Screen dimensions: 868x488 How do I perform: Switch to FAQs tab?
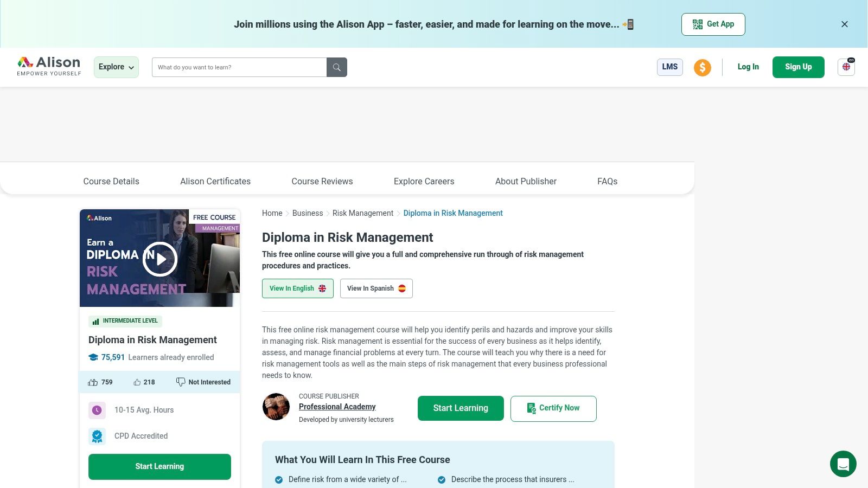pyautogui.click(x=608, y=182)
